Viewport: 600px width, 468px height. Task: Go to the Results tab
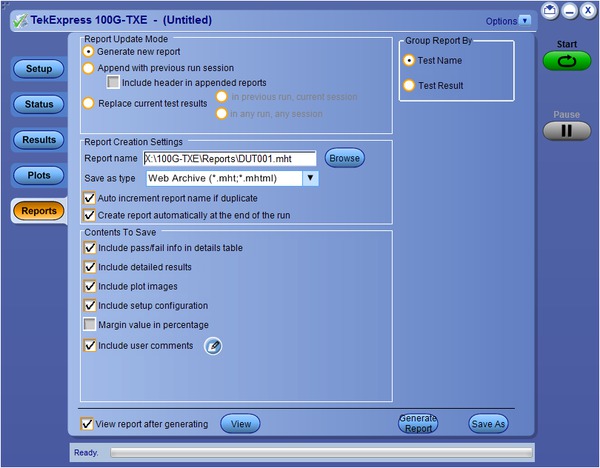click(x=38, y=140)
